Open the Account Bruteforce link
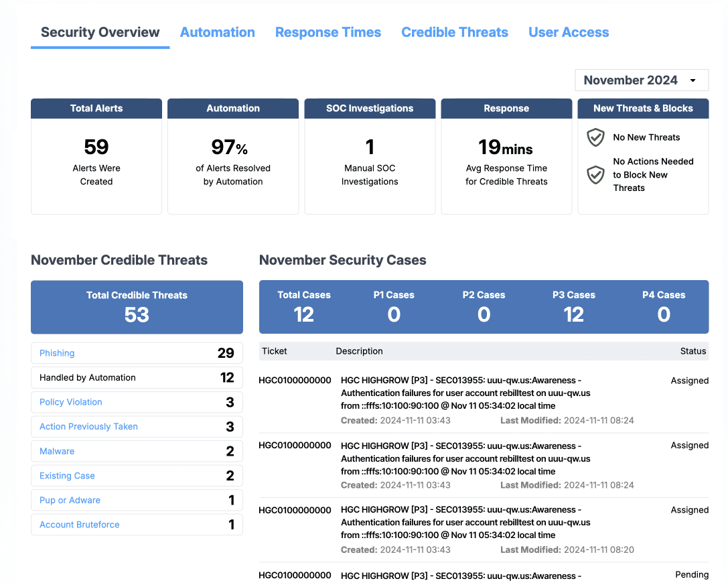Screen dimensions: 728x585 80,525
